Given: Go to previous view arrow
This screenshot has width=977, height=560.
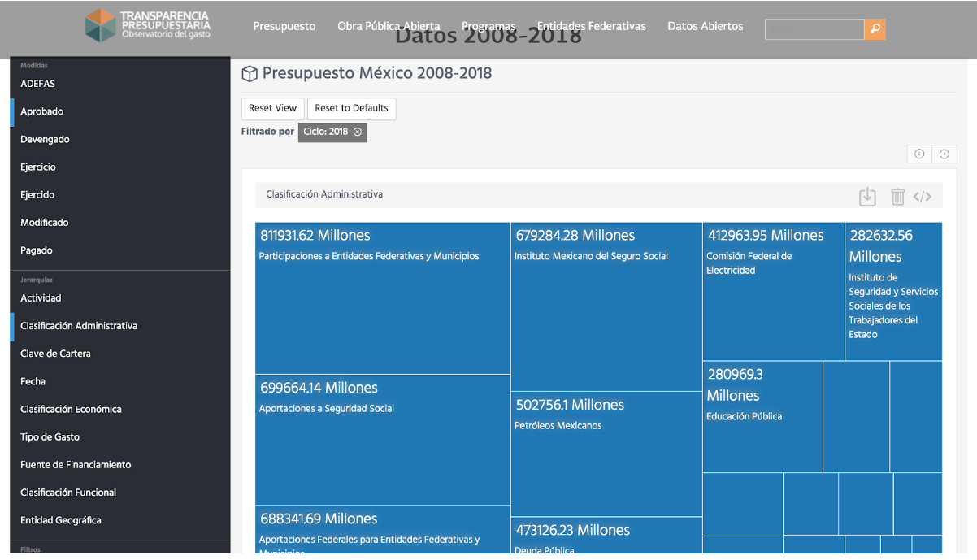Looking at the screenshot, I should [919, 154].
